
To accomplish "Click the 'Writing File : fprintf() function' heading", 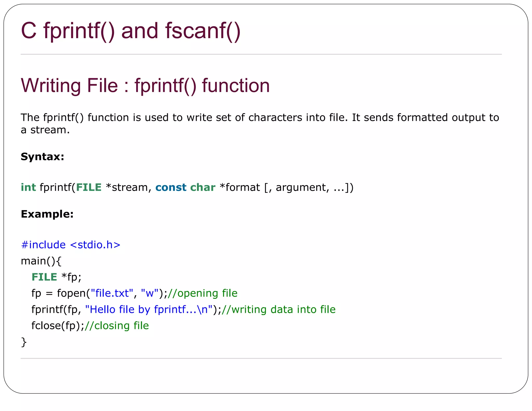I will 145,85.
